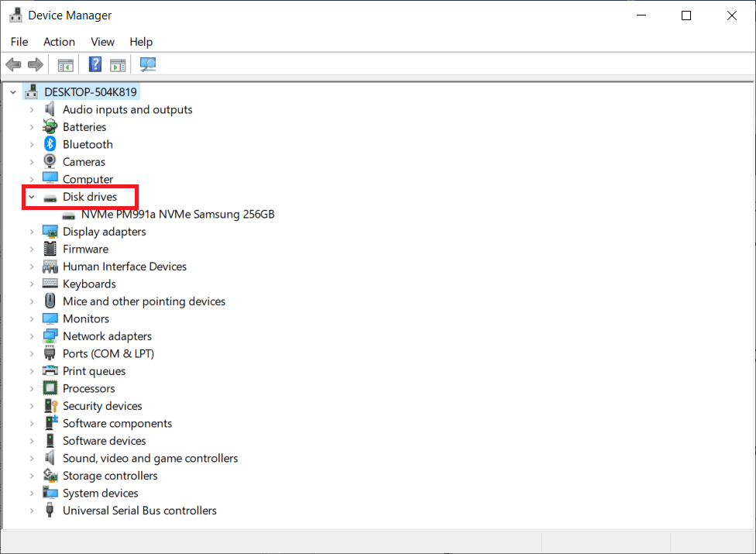
Task: Click the Forward arrow toolbar button
Action: (36, 64)
